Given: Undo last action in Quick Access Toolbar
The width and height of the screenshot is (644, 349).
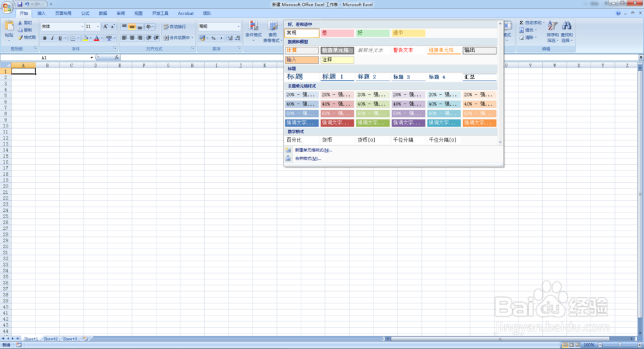Looking at the screenshot, I should [x=26, y=4].
